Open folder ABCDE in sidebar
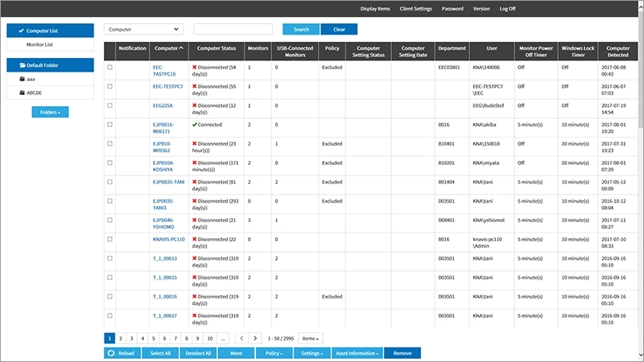The width and height of the screenshot is (644, 362). pyautogui.click(x=50, y=93)
